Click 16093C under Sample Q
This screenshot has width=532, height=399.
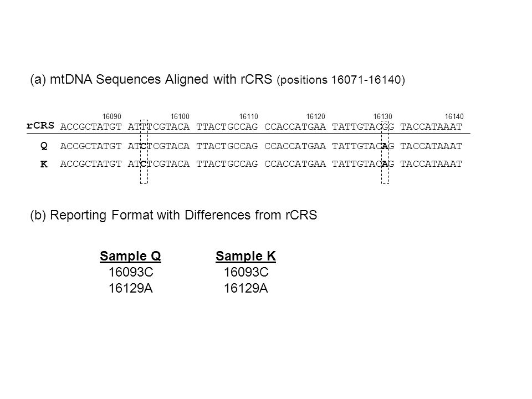click(x=131, y=272)
